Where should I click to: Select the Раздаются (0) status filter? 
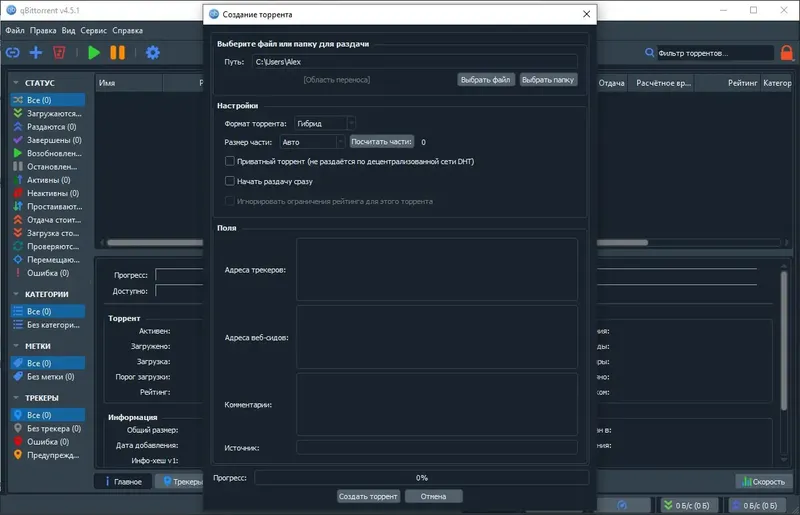(48, 127)
